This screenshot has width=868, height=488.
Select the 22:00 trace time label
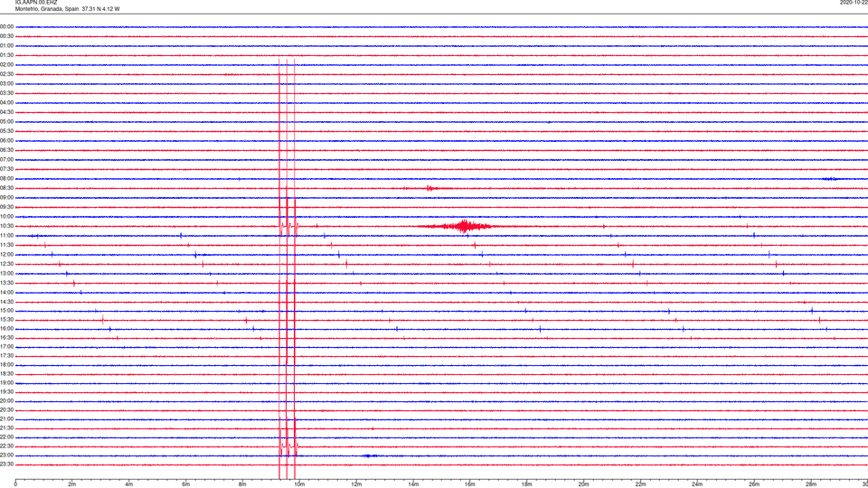click(x=6, y=437)
